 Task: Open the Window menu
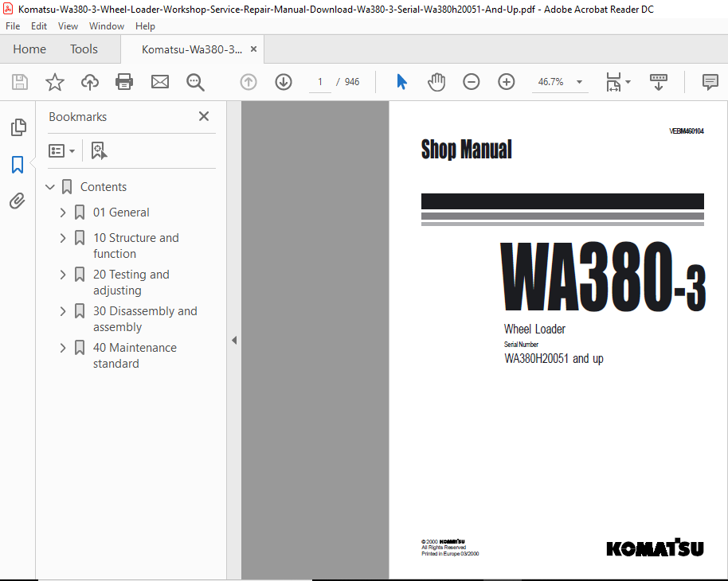(106, 26)
